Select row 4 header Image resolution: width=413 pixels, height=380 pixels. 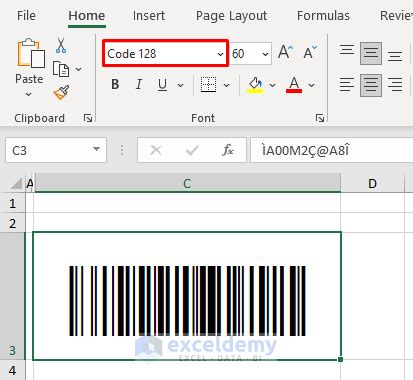(13, 370)
